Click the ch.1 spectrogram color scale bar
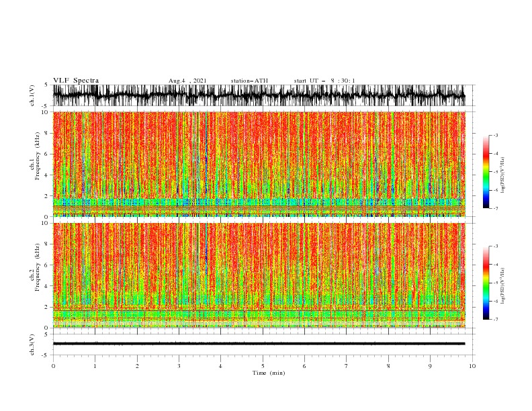The width and height of the screenshot is (532, 411). click(486, 172)
